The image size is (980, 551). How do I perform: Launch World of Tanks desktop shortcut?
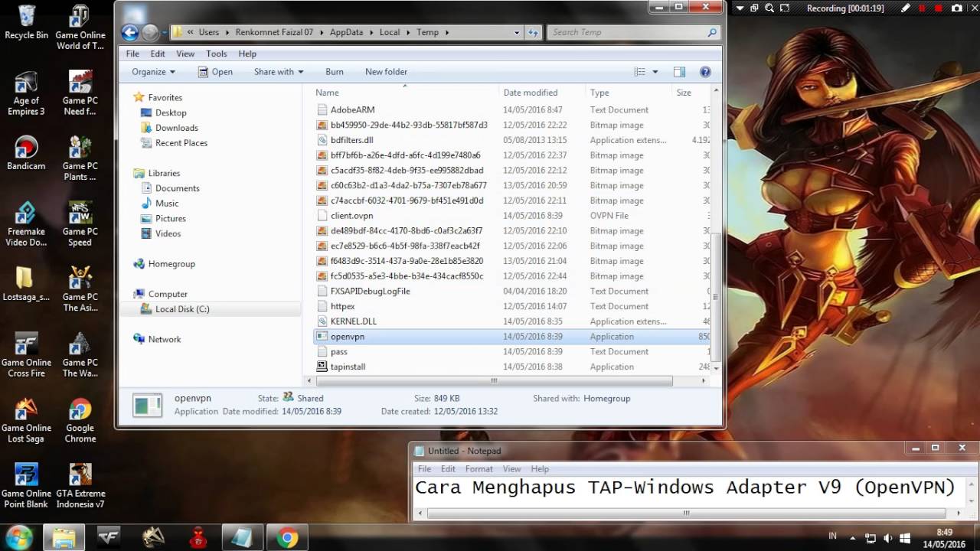pyautogui.click(x=80, y=27)
